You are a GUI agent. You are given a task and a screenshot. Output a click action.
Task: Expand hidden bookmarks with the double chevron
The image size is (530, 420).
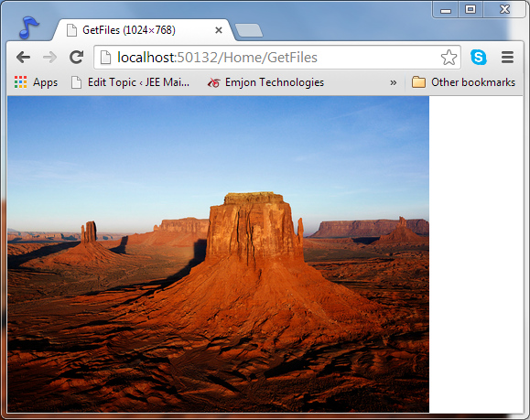[393, 82]
